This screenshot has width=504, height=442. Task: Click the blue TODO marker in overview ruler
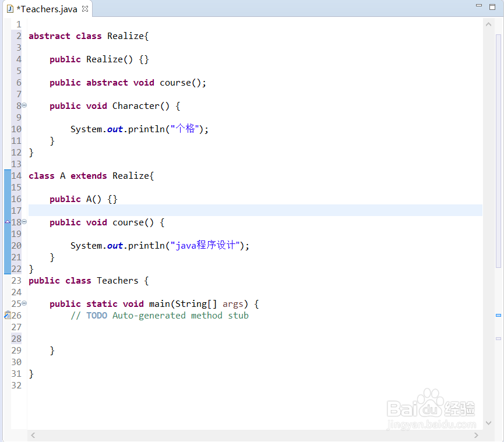499,316
